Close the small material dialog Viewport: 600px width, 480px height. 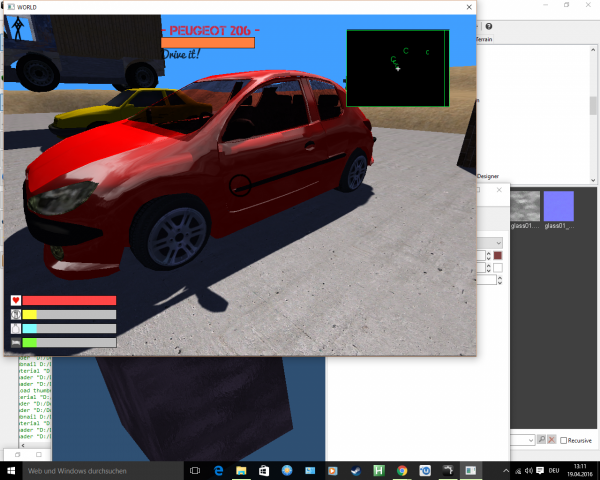[501, 188]
